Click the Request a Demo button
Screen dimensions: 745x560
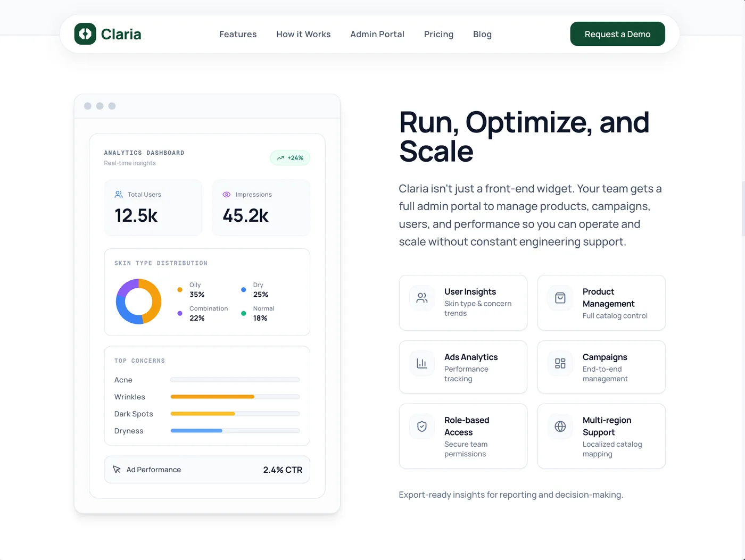[x=617, y=34]
